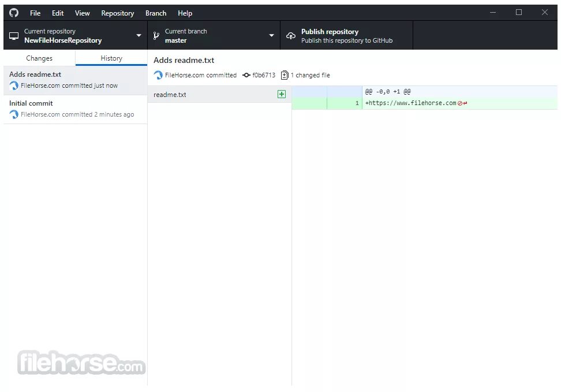Open the Branch menu

tap(156, 13)
